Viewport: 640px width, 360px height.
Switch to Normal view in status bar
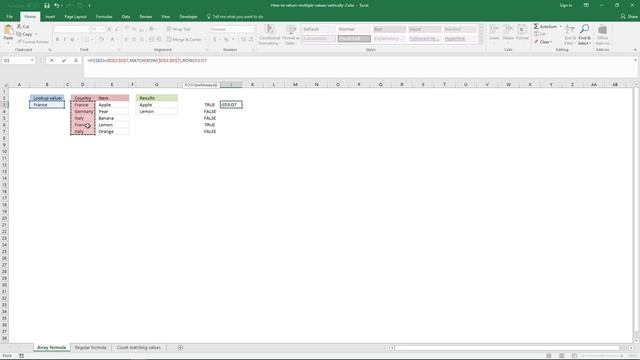(x=549, y=356)
